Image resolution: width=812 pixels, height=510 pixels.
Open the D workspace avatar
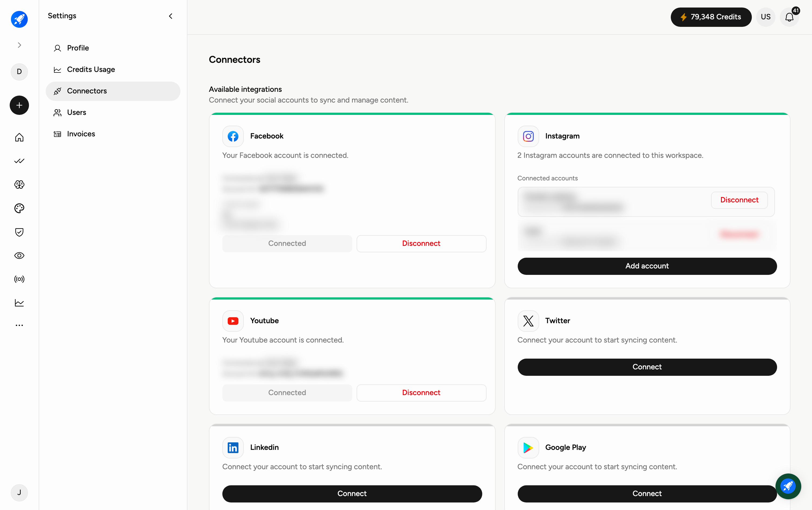point(19,71)
